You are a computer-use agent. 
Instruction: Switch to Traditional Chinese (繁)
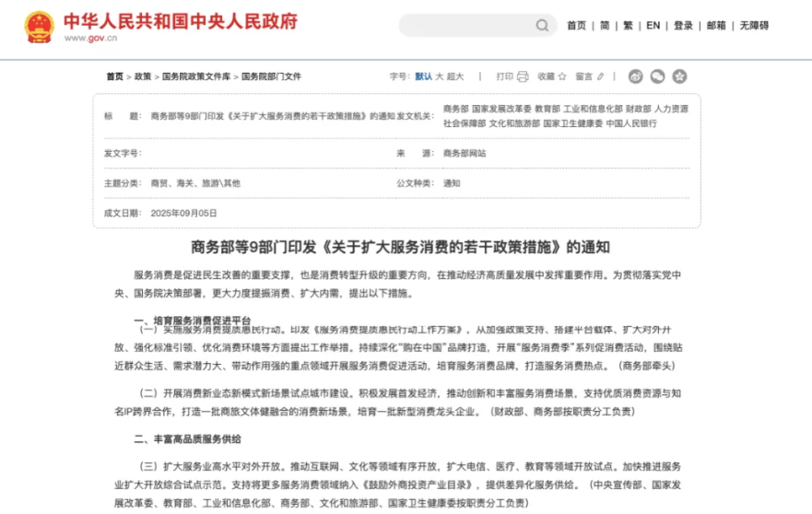coord(628,26)
